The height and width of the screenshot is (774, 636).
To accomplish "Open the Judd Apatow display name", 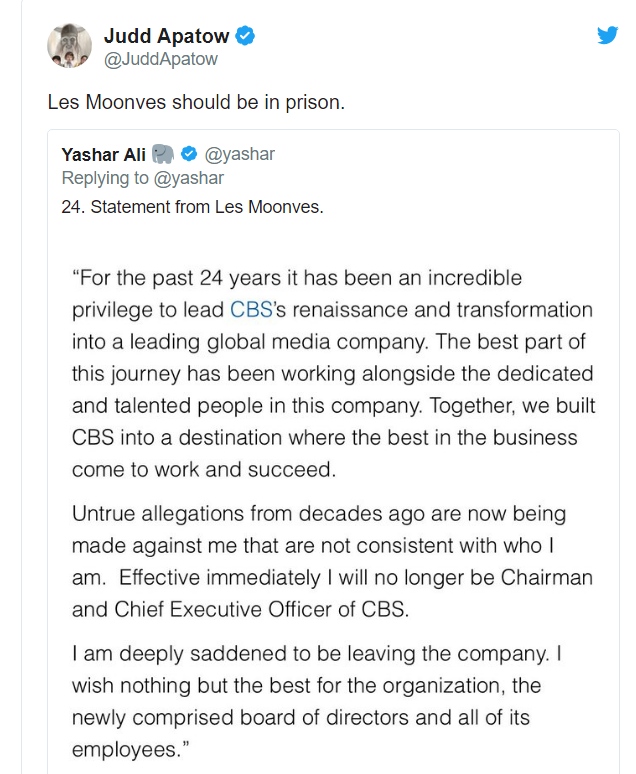I will coord(166,36).
